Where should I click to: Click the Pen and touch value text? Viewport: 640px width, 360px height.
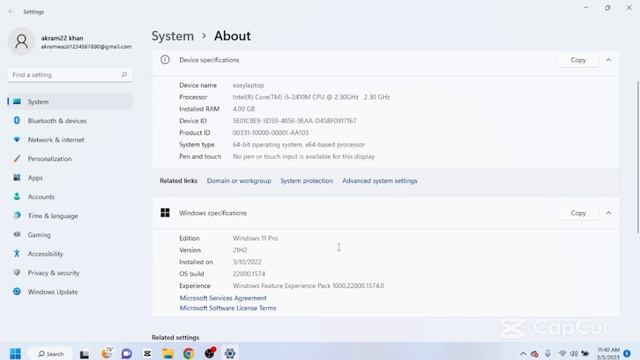[303, 157]
